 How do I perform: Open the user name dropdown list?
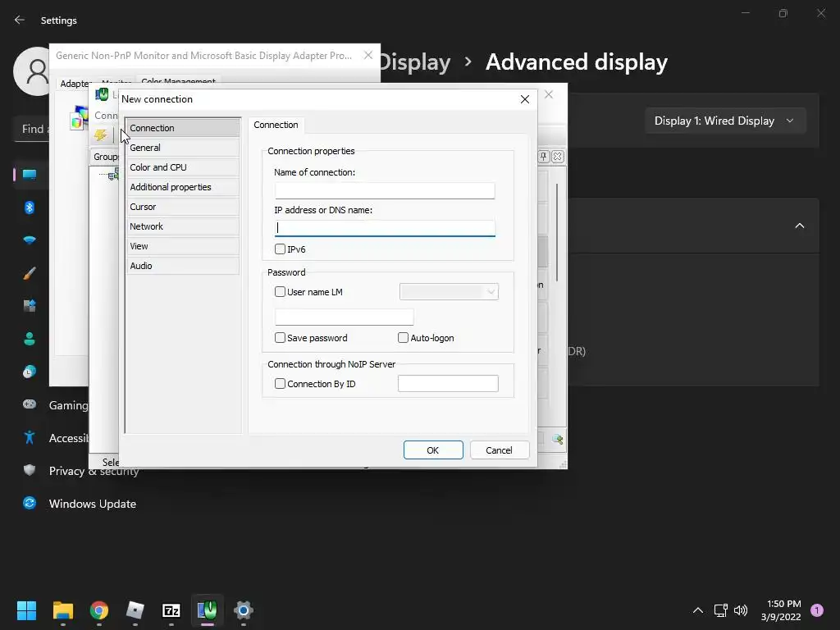click(x=449, y=292)
